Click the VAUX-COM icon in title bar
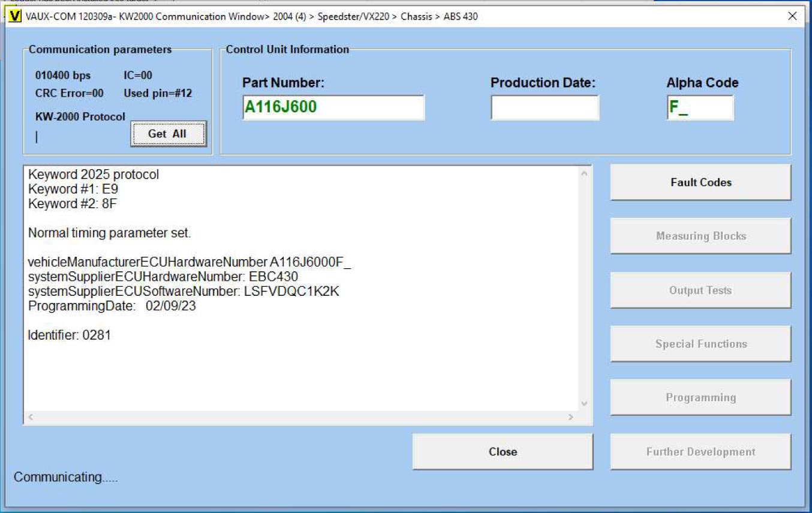This screenshot has width=812, height=513. click(16, 16)
